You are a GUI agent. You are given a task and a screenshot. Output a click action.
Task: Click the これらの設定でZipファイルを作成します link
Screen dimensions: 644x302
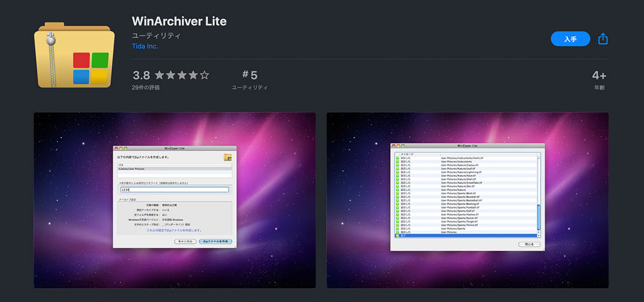tap(174, 230)
